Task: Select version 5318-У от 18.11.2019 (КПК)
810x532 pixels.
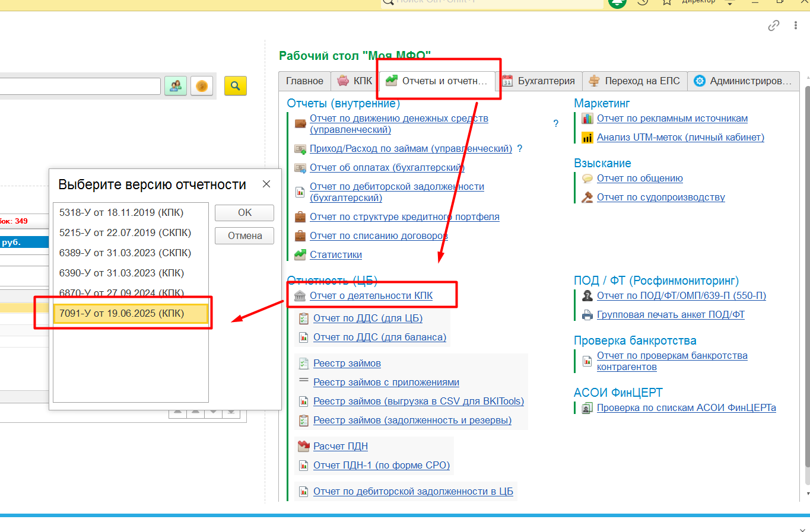Action: (131, 213)
